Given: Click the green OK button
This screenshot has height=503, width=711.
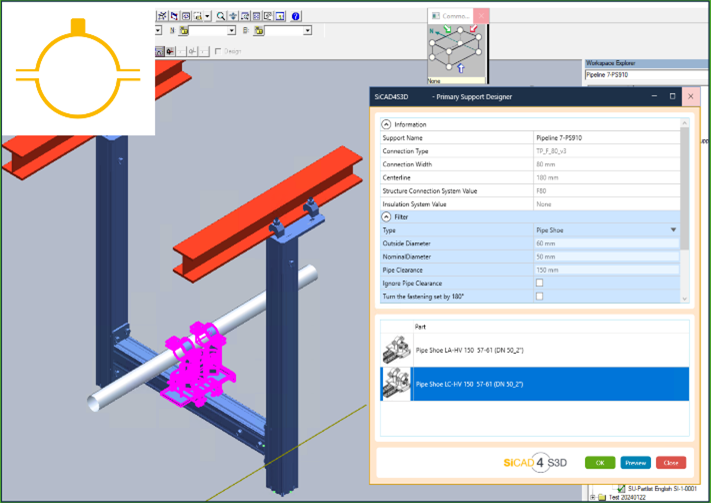Looking at the screenshot, I should pos(600,463).
